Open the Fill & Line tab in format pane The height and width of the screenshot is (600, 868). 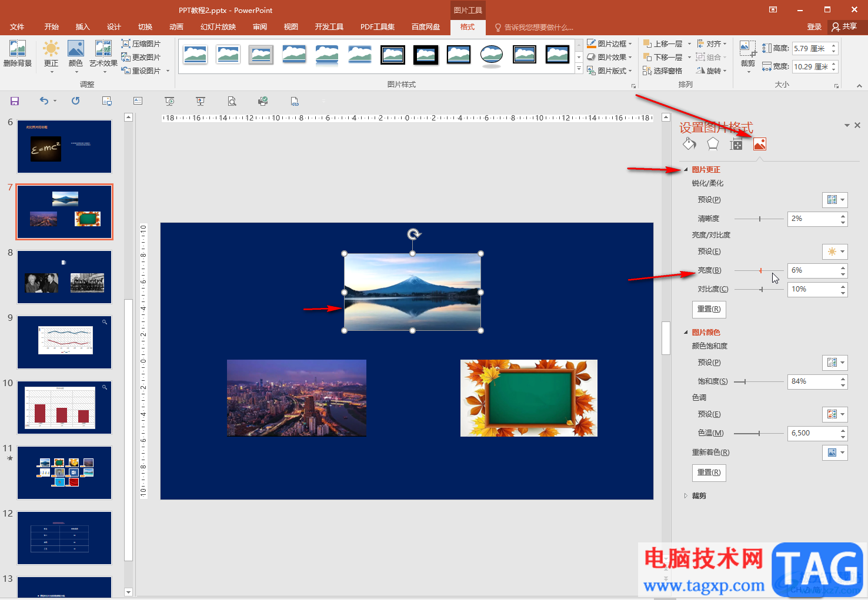pos(689,144)
